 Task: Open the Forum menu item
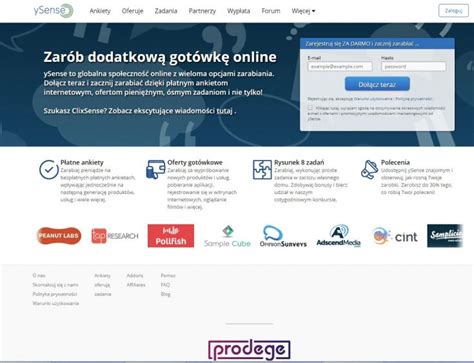pos(271,11)
